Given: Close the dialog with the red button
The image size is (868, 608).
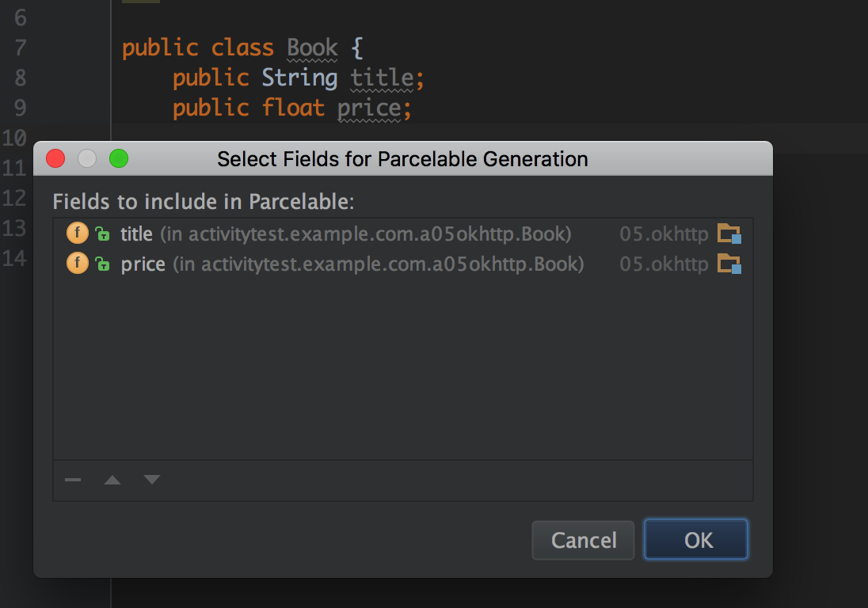Looking at the screenshot, I should click(55, 158).
